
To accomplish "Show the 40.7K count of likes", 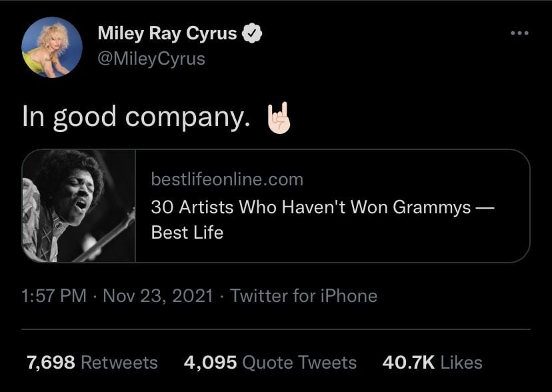I will [409, 362].
